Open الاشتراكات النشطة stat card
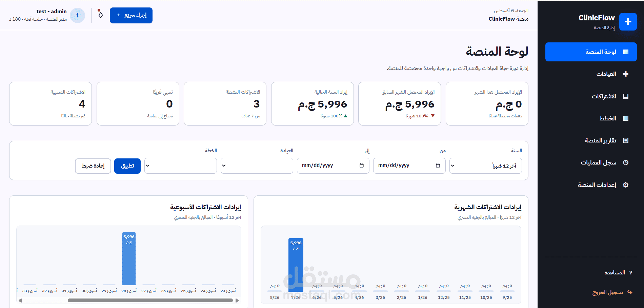This screenshot has width=644, height=308. pos(225,104)
